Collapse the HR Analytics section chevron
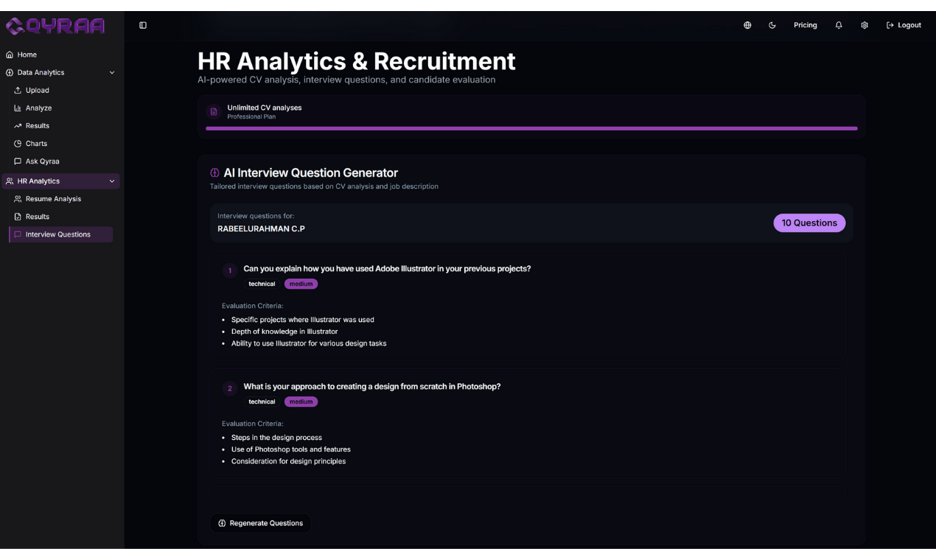This screenshot has width=936, height=560. pyautogui.click(x=112, y=181)
